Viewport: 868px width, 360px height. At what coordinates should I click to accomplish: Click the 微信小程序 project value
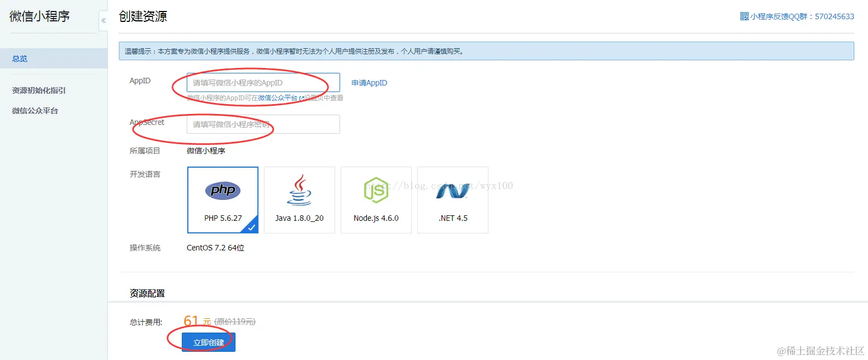[x=206, y=151]
